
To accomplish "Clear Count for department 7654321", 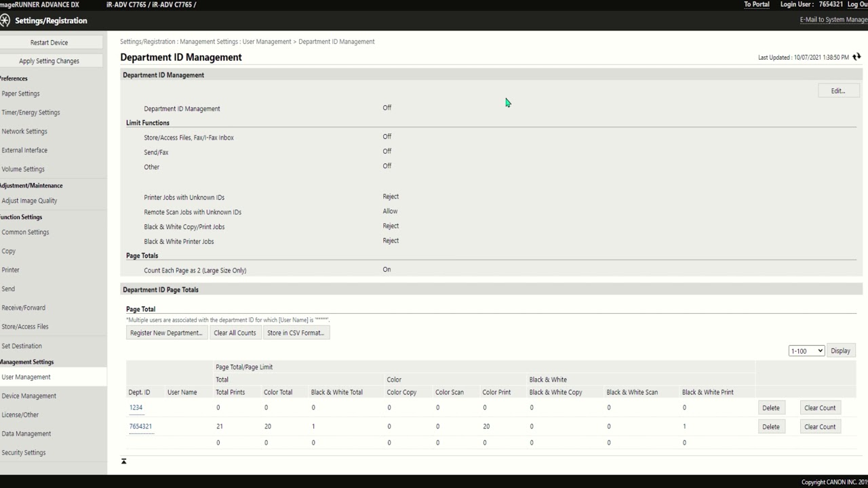I will [x=820, y=426].
